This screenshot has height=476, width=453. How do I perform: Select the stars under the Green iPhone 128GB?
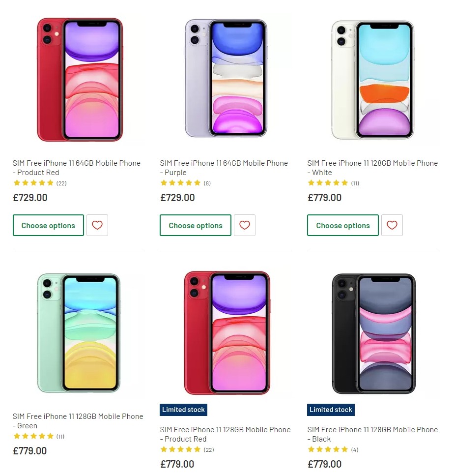[x=33, y=436]
